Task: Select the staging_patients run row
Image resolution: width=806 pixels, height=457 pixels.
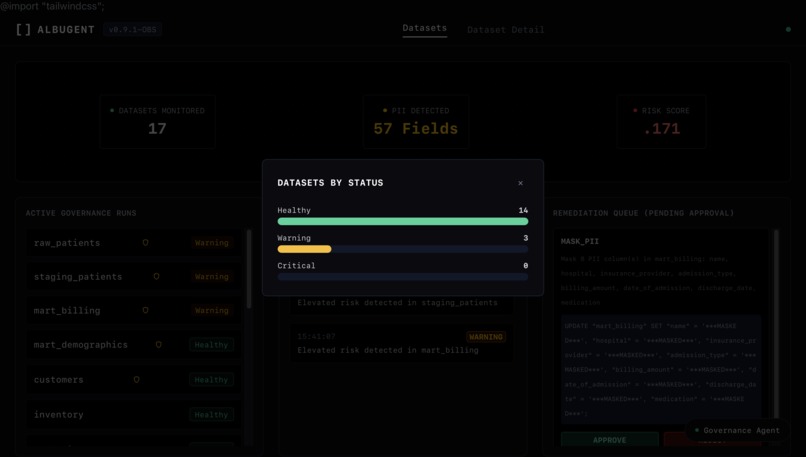Action: [x=134, y=277]
